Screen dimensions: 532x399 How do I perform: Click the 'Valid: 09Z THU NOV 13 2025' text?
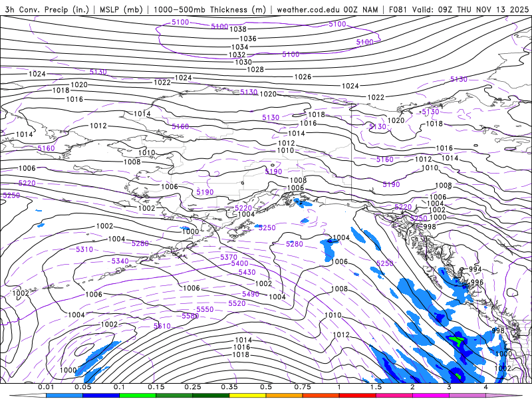click(x=470, y=9)
